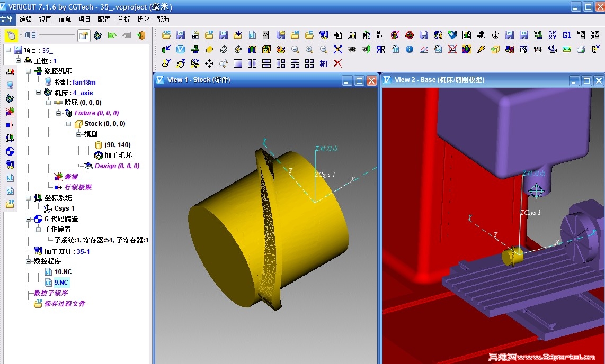Click the blue info icon
The height and width of the screenshot is (364, 605).
[x=410, y=49]
